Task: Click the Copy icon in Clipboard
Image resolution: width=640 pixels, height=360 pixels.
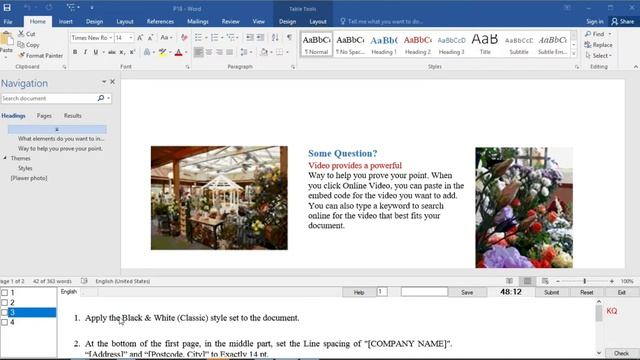Action: tap(21, 44)
